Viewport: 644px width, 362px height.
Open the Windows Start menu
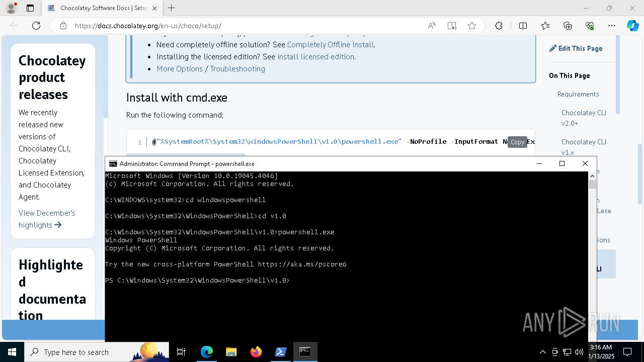(x=12, y=352)
